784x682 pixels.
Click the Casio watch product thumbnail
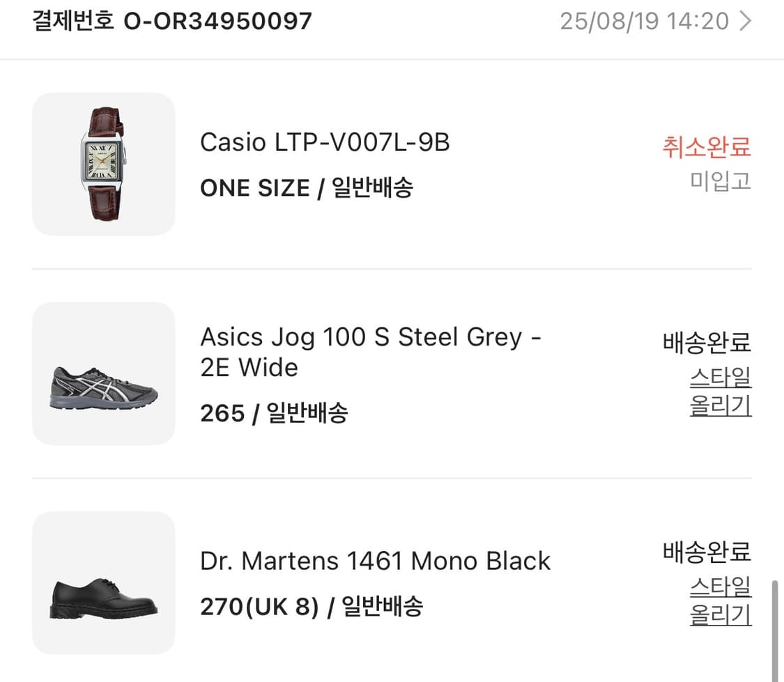click(x=103, y=164)
